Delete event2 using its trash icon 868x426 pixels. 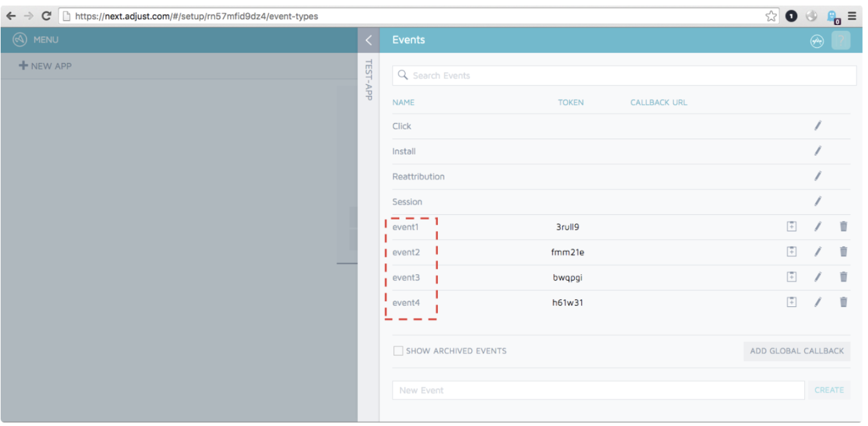843,252
